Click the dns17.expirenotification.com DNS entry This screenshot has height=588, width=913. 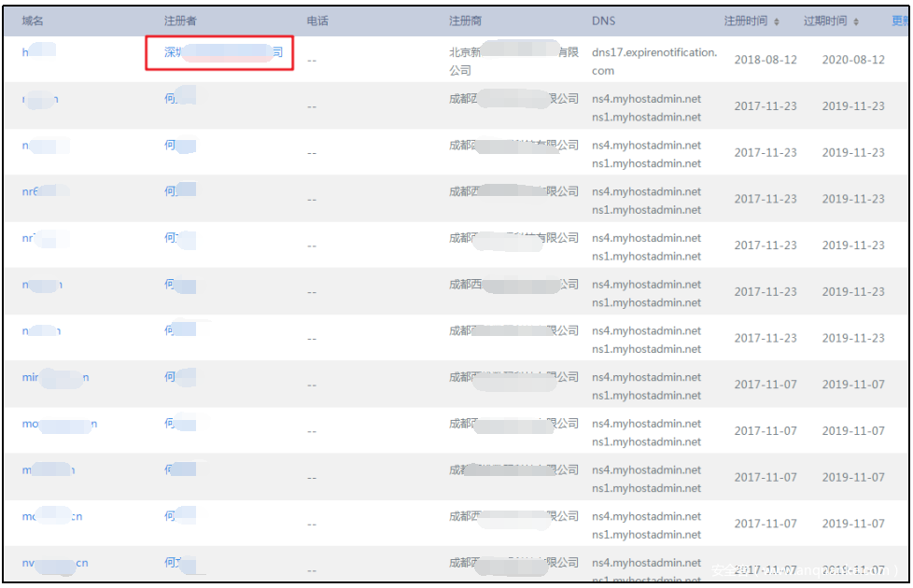pos(653,62)
